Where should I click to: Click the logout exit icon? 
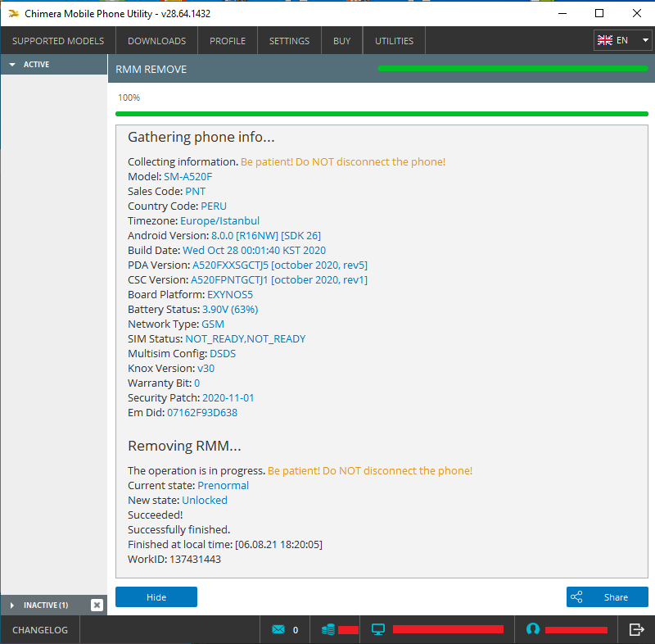(636, 629)
